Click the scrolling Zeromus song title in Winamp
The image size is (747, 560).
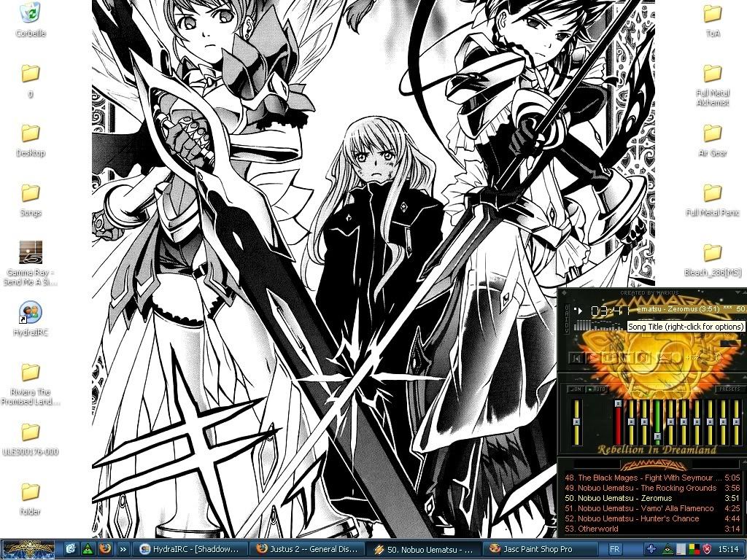pos(692,309)
